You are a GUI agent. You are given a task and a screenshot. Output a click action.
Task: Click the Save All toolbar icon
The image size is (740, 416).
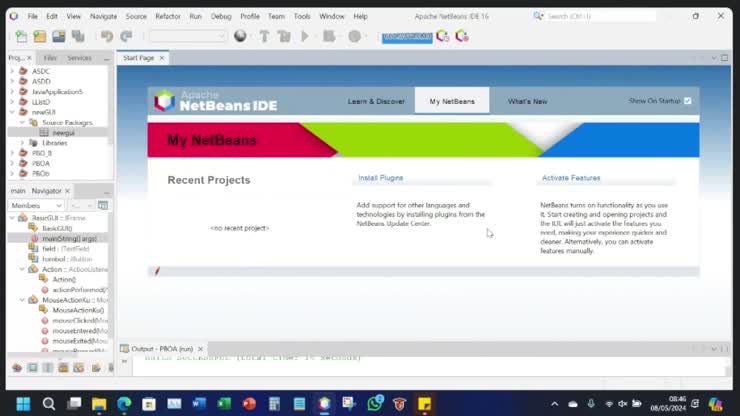pos(76,36)
